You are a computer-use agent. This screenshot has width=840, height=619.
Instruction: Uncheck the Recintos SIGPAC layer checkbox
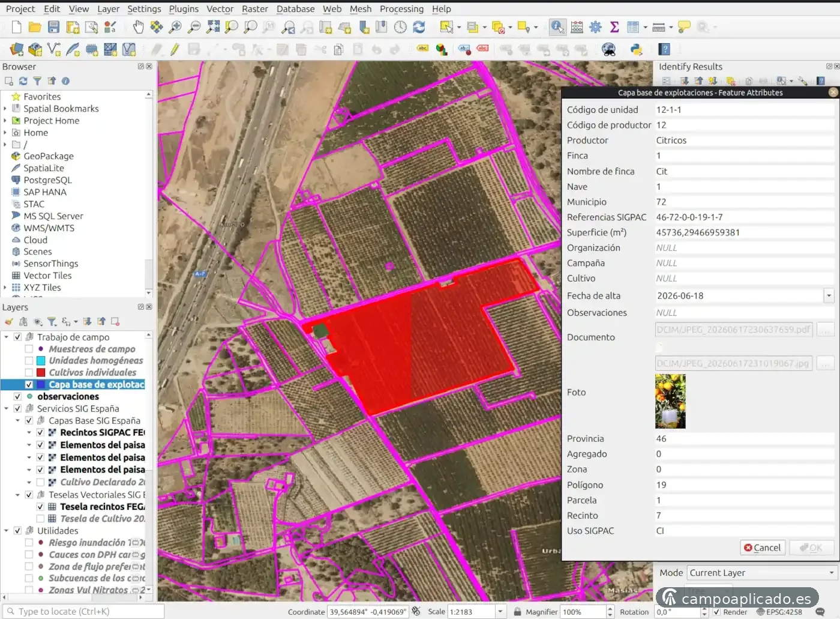tap(40, 433)
